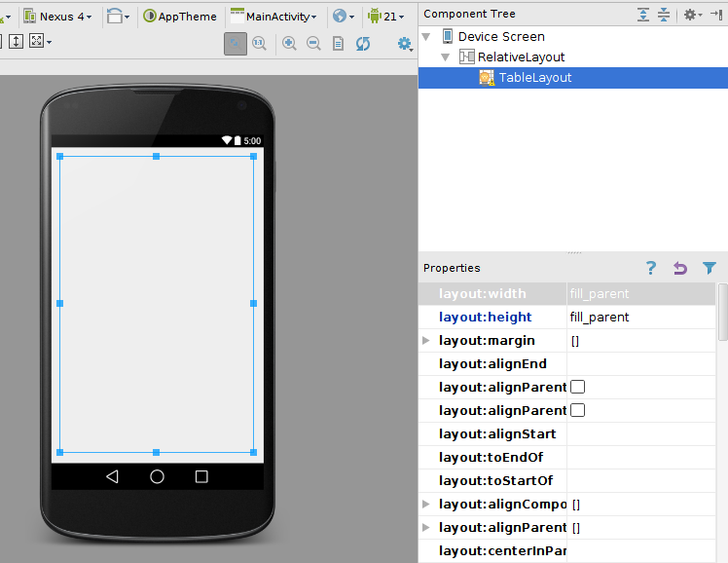
Task: Click the layout:alignStart property row
Action: 566,433
